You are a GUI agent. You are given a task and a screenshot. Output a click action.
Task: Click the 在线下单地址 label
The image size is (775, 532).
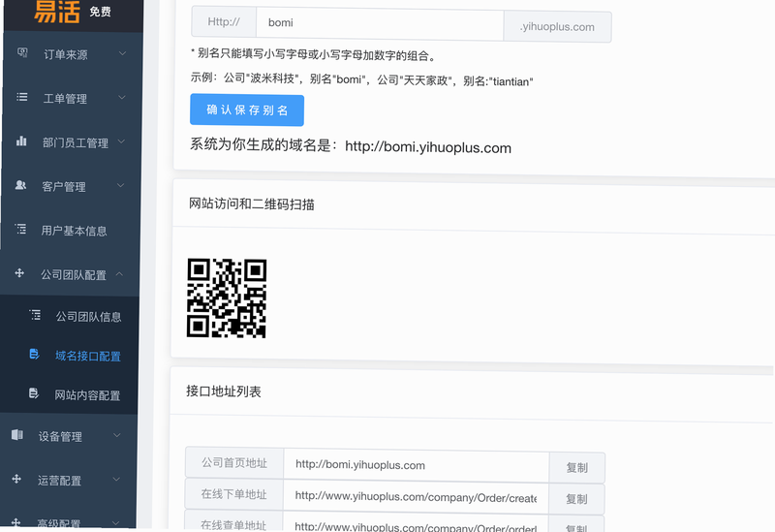point(233,493)
